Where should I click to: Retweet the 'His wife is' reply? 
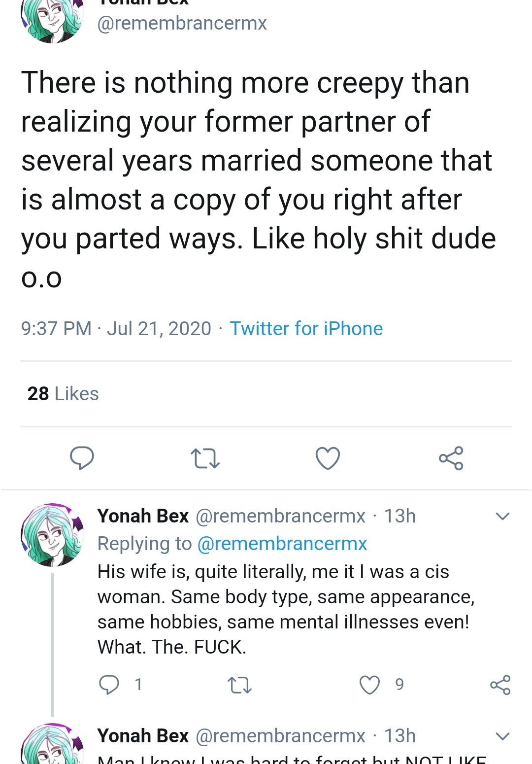pos(240,685)
